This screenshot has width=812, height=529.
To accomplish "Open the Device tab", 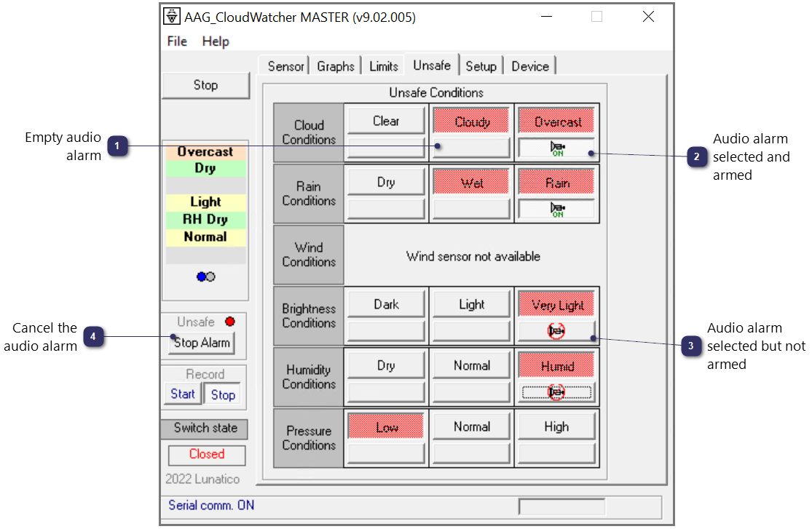I will tap(530, 66).
